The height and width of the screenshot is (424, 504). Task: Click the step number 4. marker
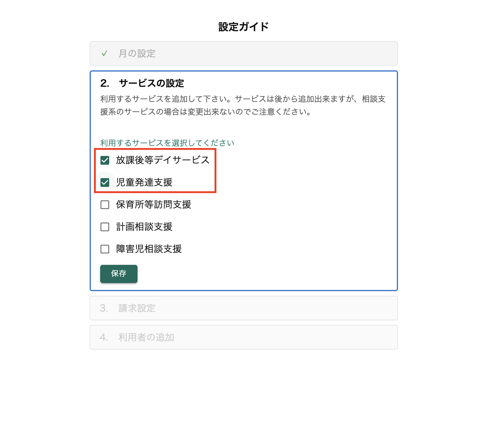pyautogui.click(x=104, y=337)
